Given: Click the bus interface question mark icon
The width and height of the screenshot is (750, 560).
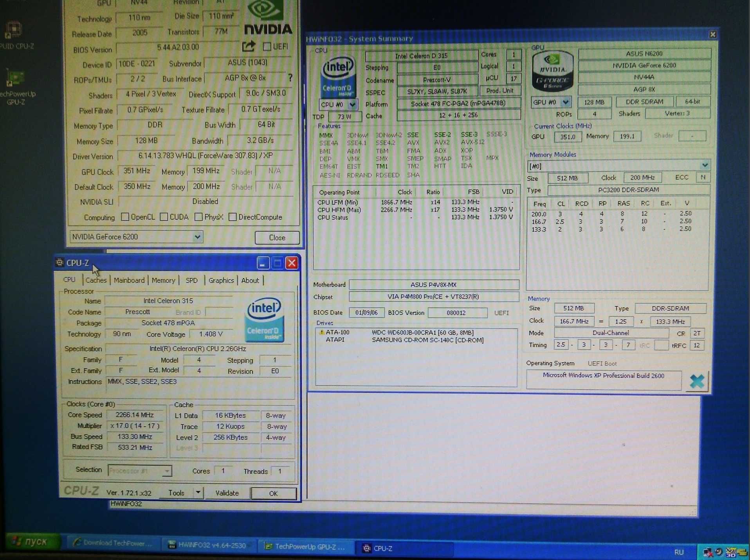Looking at the screenshot, I should 290,78.
